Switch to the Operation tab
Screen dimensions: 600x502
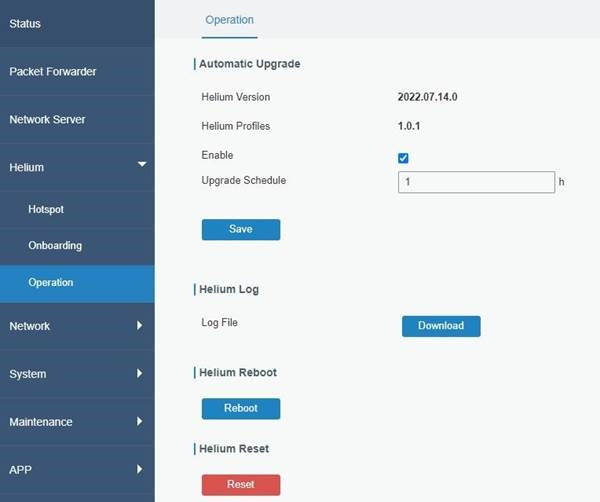click(x=229, y=20)
